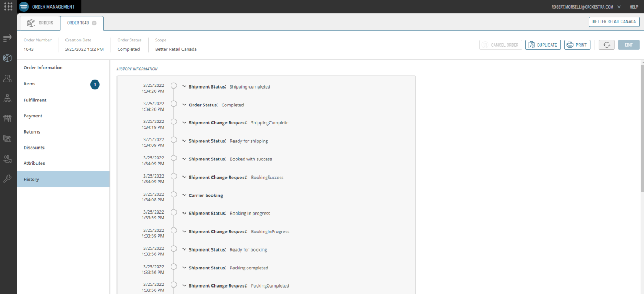Viewport: 644px width, 294px height.
Task: Open the wrench settings sidebar icon
Action: point(8,179)
